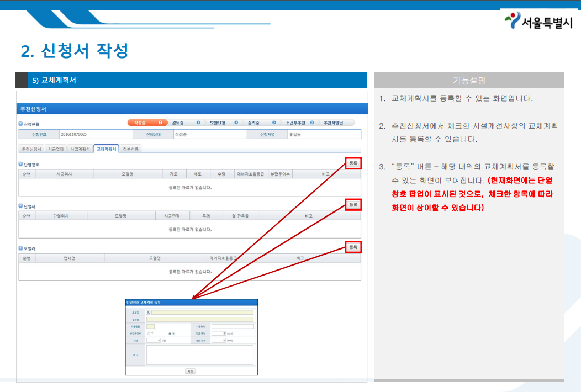Click the 시공위치 input field
581x392 pixels.
[x=233, y=326]
